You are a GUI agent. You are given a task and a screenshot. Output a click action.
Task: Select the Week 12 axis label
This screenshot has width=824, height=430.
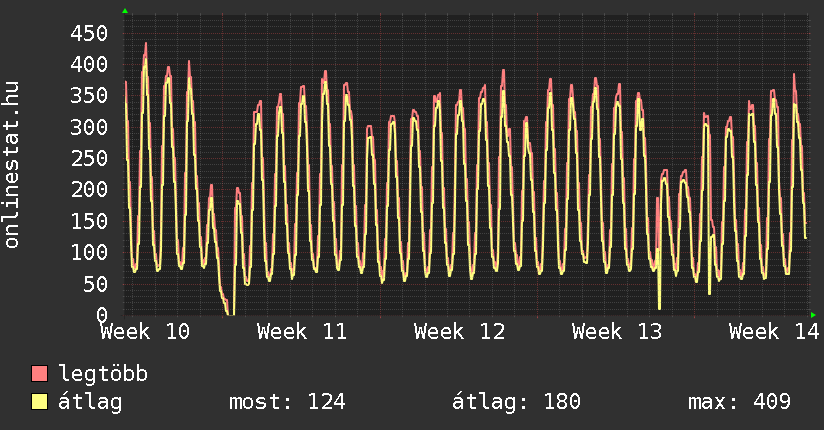pos(459,331)
